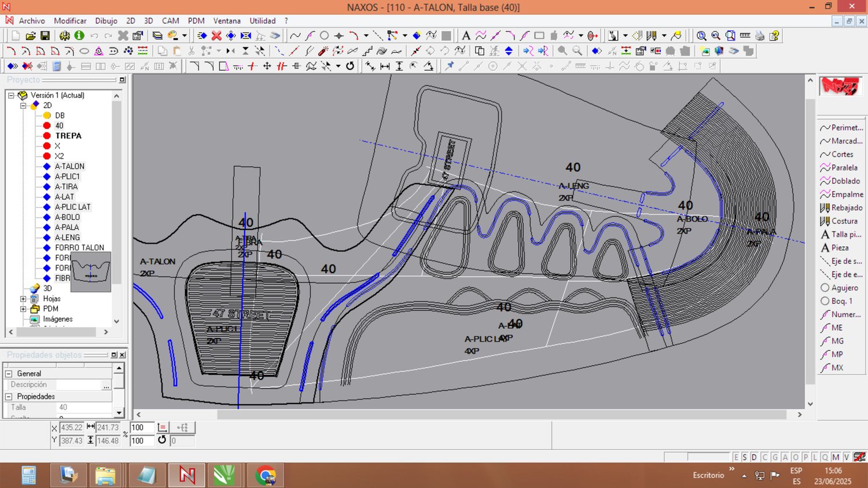
Task: Select the ellipse tool icon
Action: click(84, 51)
